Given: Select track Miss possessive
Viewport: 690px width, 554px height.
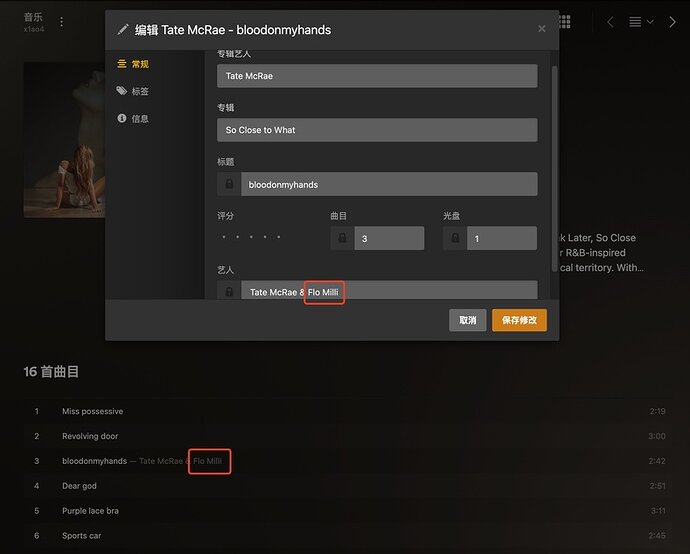Looking at the screenshot, I should tap(348, 411).
